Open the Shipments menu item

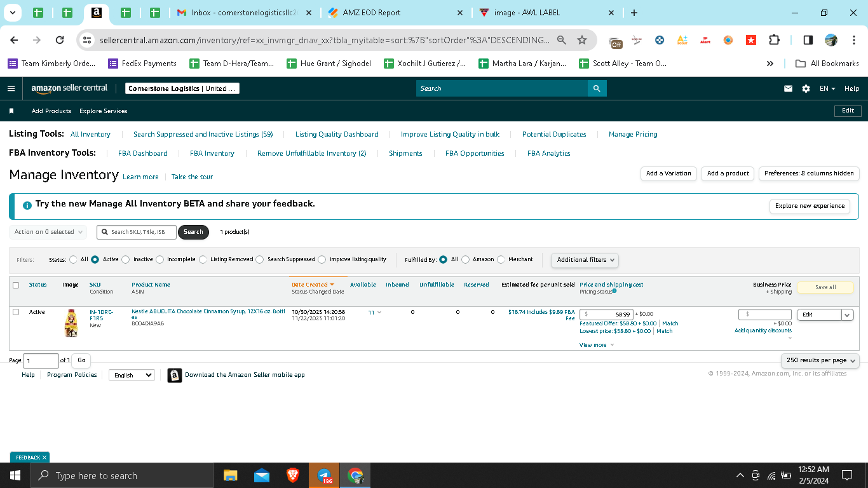405,153
